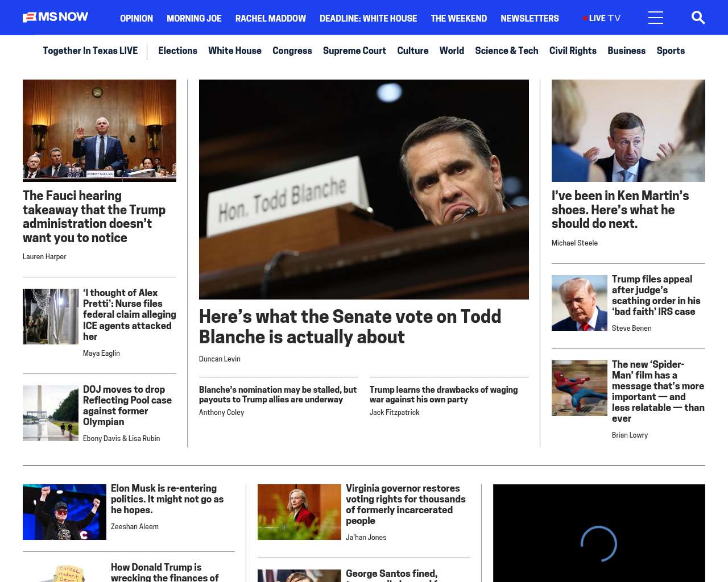Go to Newsletters page
Screen dimensions: 728x582
(530, 18)
